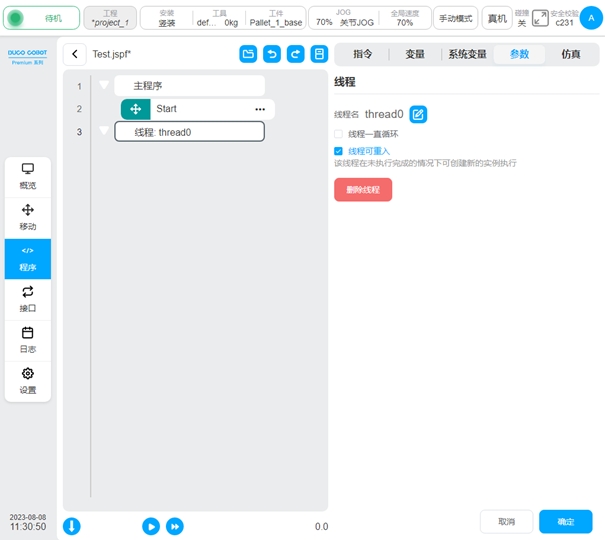Click the red 删除线程 button
The height and width of the screenshot is (540, 605).
(x=363, y=189)
